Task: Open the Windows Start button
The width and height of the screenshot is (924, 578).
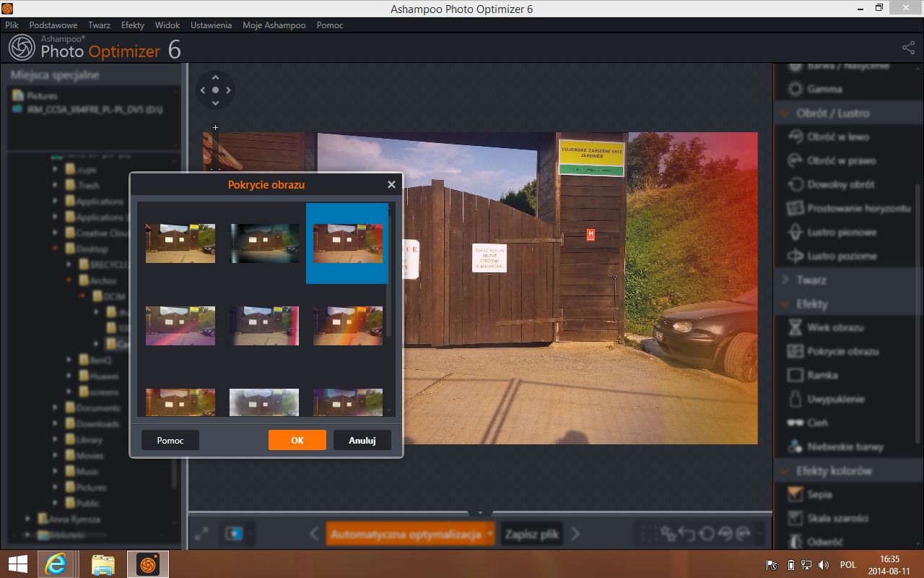Action: (x=18, y=564)
